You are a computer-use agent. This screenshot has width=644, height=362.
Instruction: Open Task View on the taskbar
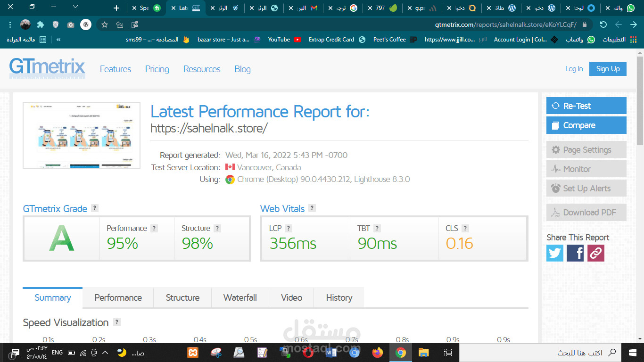(x=448, y=353)
